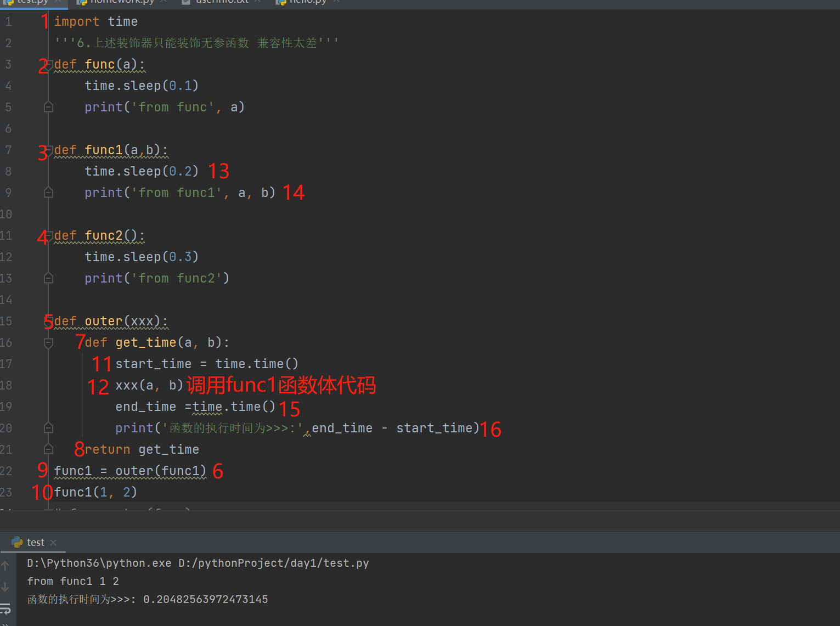Click the fold end marker on line 9
The image size is (840, 626).
pyautogui.click(x=48, y=193)
